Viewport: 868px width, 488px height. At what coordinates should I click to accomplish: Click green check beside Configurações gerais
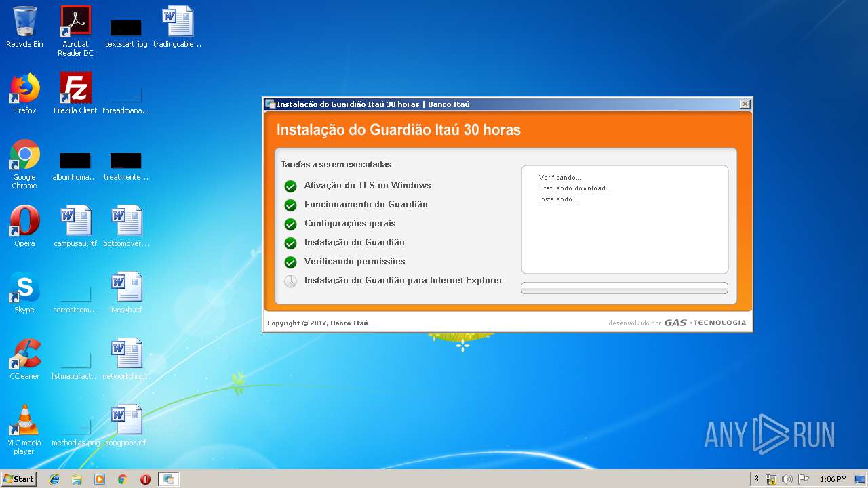(291, 224)
